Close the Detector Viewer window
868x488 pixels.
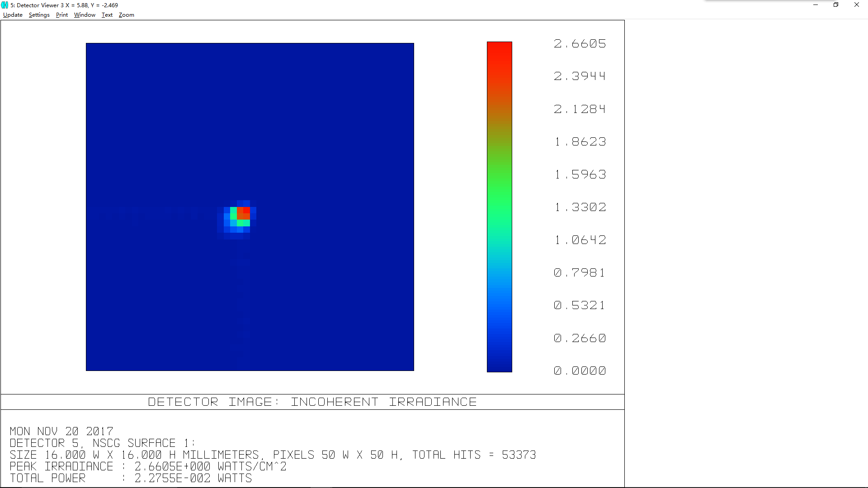pyautogui.click(x=857, y=5)
